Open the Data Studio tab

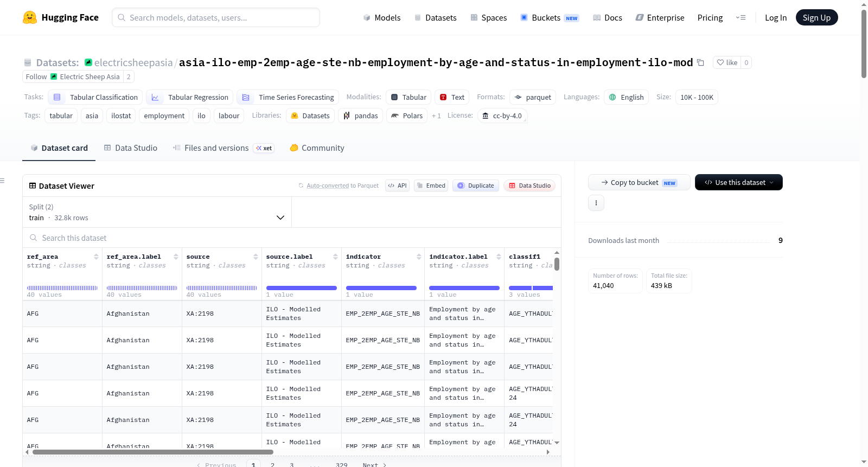pos(130,148)
